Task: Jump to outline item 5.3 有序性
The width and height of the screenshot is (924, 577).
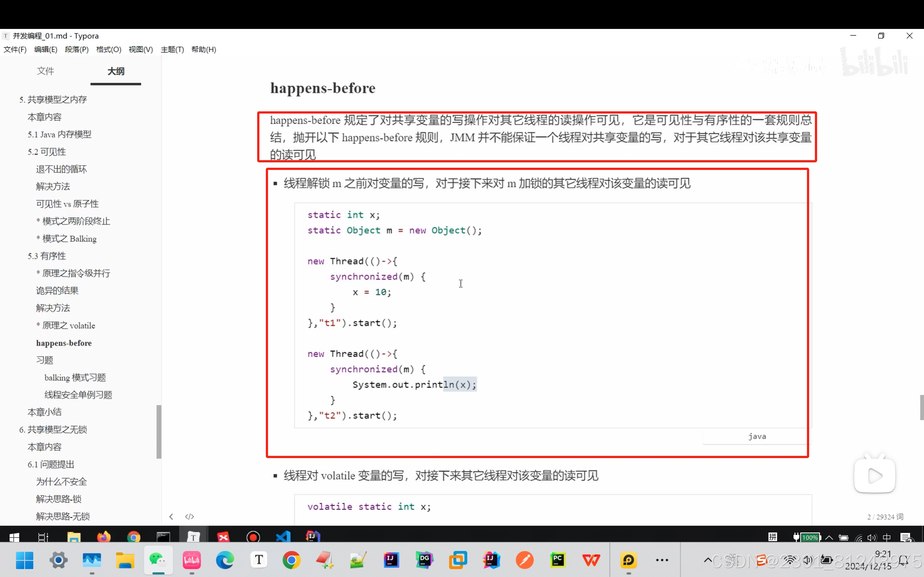Action: (x=47, y=256)
